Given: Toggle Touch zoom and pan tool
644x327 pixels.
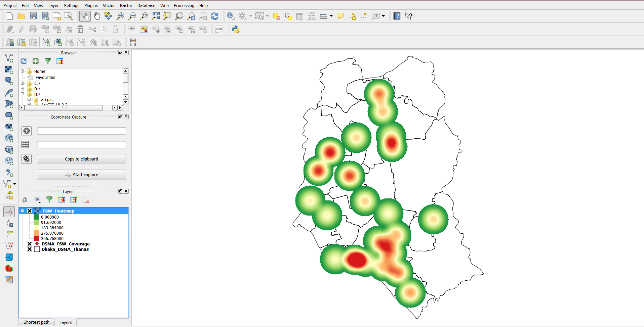Looking at the screenshot, I should click(85, 16).
